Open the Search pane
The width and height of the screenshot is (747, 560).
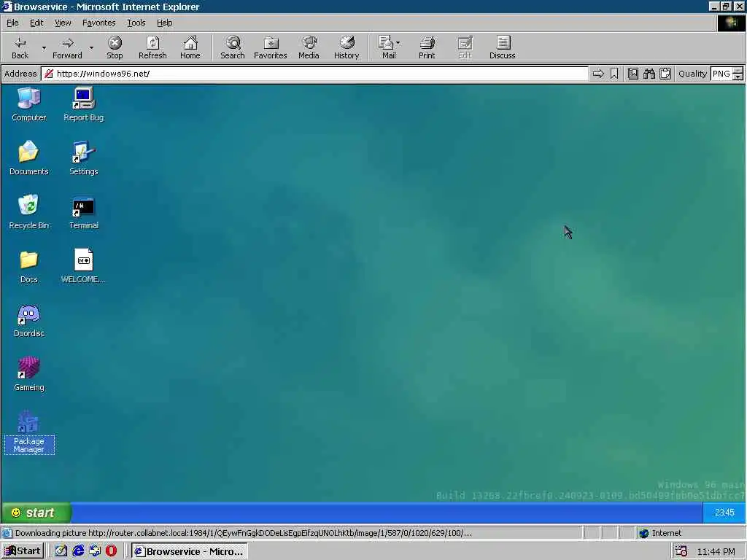(233, 47)
